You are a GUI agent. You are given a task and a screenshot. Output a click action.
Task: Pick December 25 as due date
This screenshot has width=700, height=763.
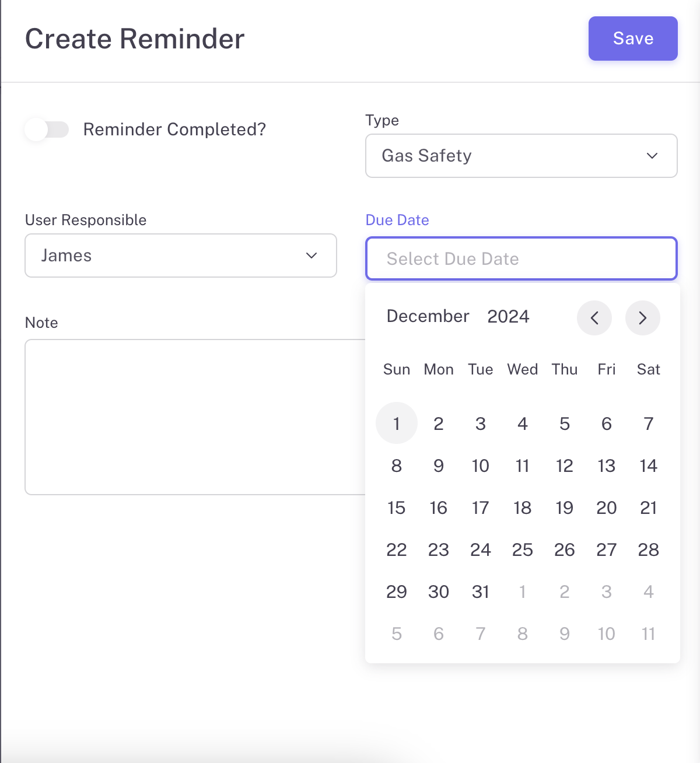pyautogui.click(x=523, y=549)
